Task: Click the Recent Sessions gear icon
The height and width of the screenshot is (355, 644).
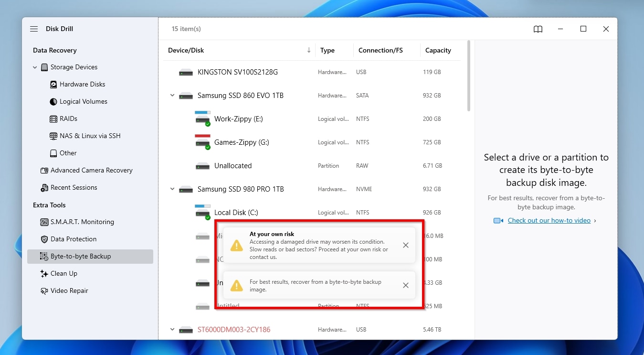Action: point(44,188)
